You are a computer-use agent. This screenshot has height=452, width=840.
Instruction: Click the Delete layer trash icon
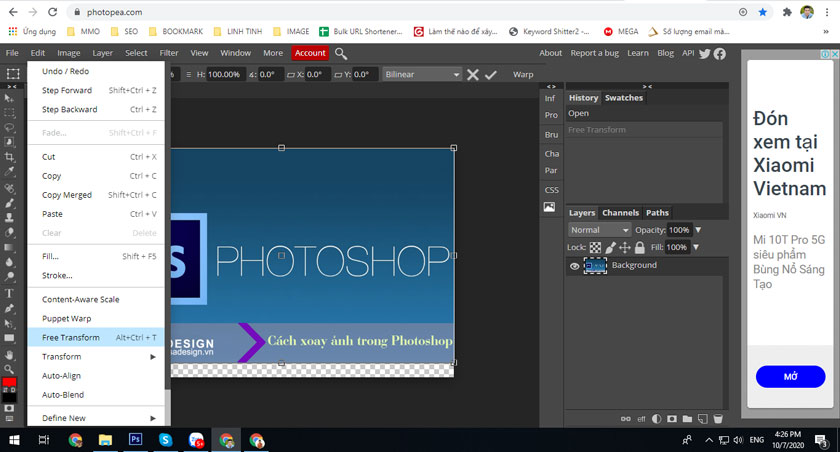[718, 419]
